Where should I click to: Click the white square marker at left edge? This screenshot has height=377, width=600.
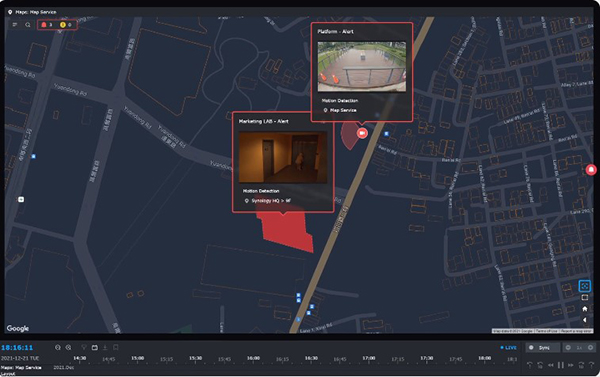(21, 199)
